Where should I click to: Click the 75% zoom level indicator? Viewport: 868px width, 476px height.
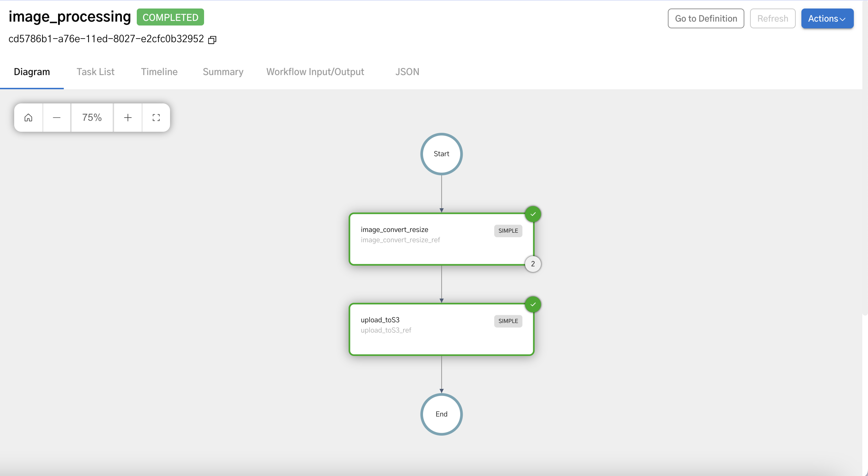[x=91, y=117]
